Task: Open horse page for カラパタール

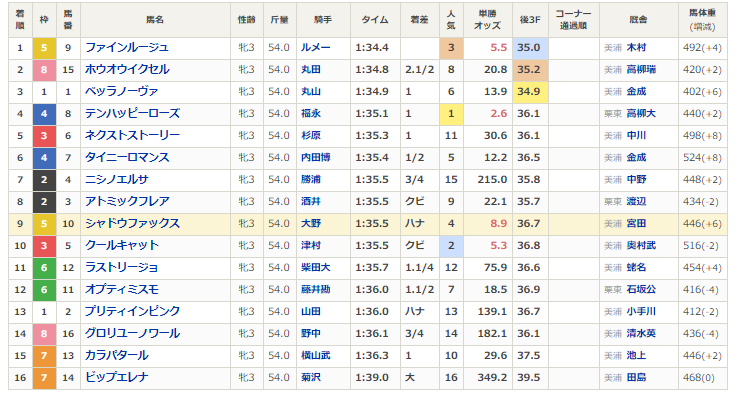Action: [x=117, y=355]
